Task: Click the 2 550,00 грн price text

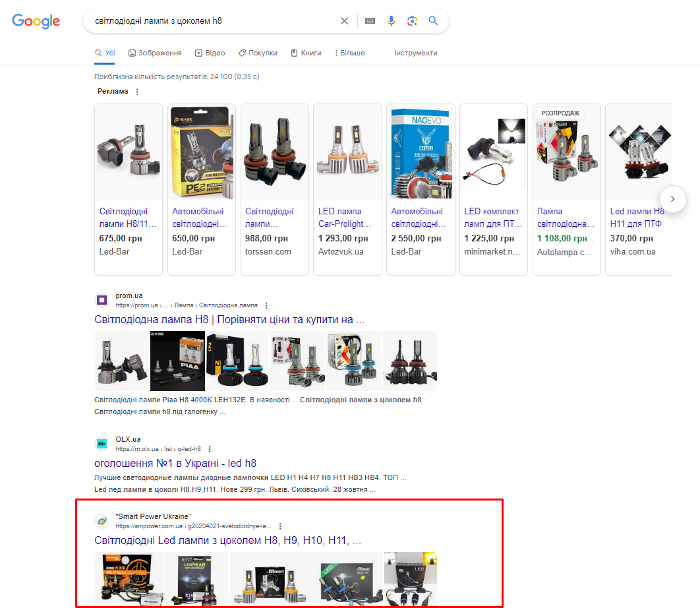Action: (x=416, y=239)
